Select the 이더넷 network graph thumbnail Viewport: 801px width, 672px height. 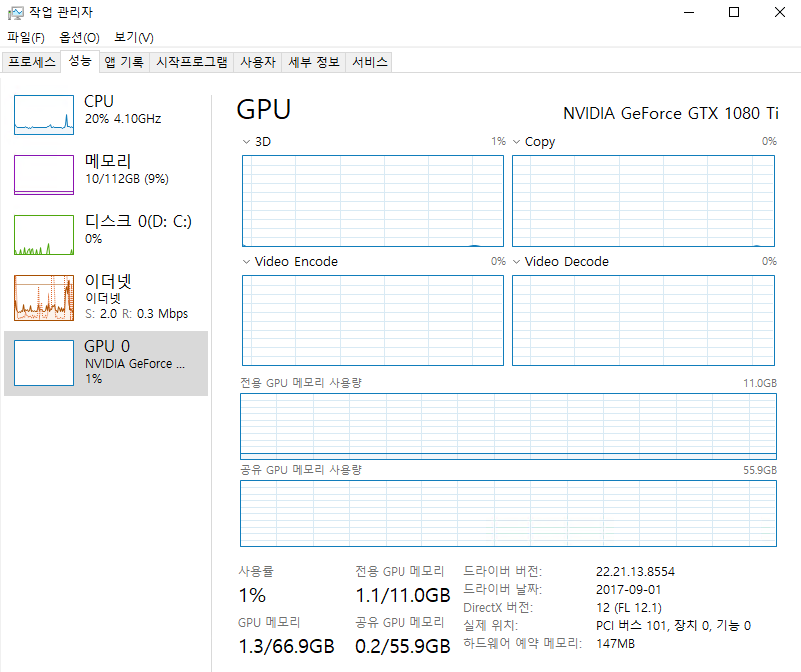(43, 298)
